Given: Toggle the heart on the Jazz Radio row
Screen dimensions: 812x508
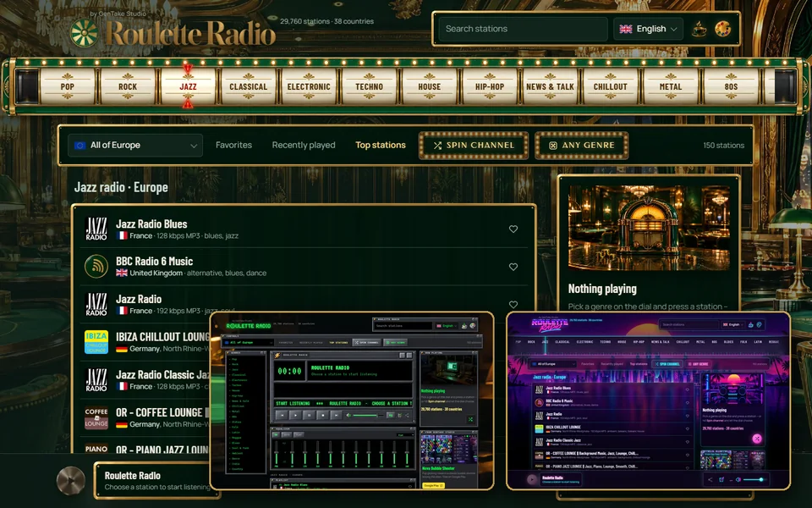Looking at the screenshot, I should click(x=513, y=304).
